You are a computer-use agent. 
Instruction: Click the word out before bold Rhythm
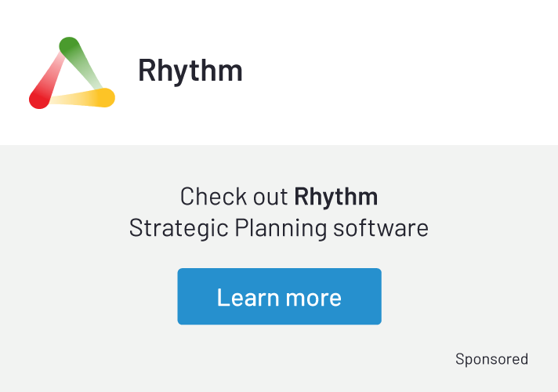[x=270, y=197]
